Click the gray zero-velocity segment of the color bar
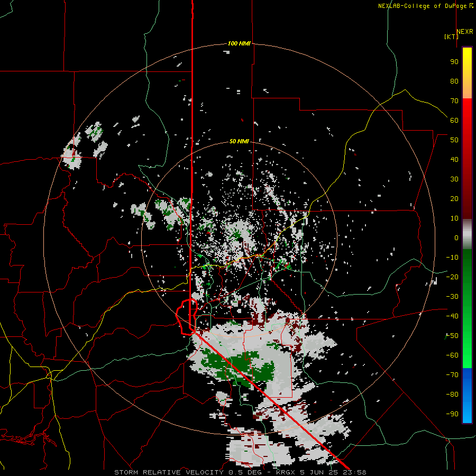This screenshot has width=476, height=476. coord(467,234)
